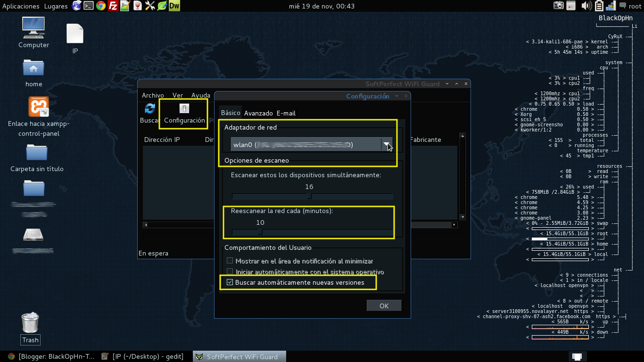Click the chat bubble status icon
644x362 pixels.
(623, 6)
